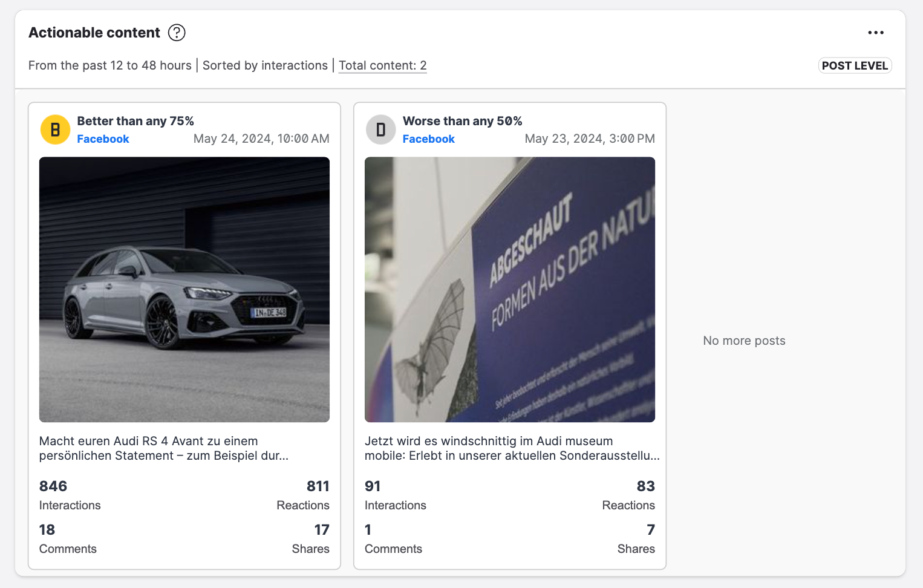Click the gray D grade badge
The height and width of the screenshot is (588, 923).
click(x=380, y=129)
